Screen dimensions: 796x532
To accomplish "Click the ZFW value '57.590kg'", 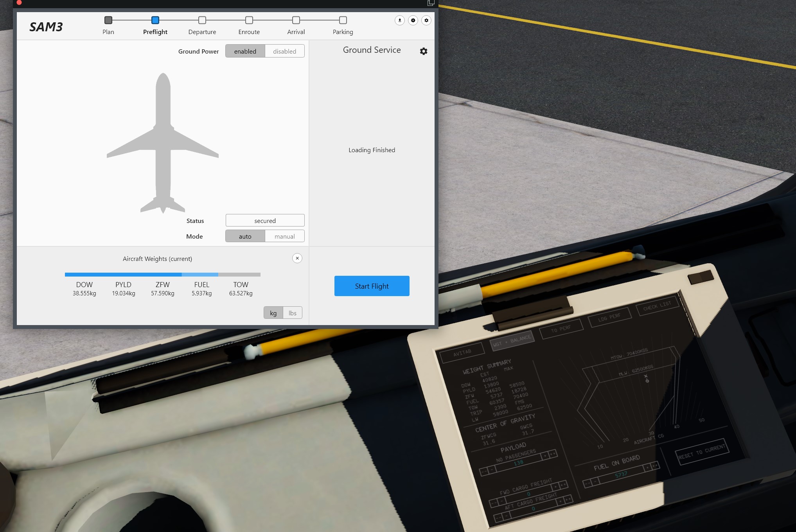I will click(163, 293).
